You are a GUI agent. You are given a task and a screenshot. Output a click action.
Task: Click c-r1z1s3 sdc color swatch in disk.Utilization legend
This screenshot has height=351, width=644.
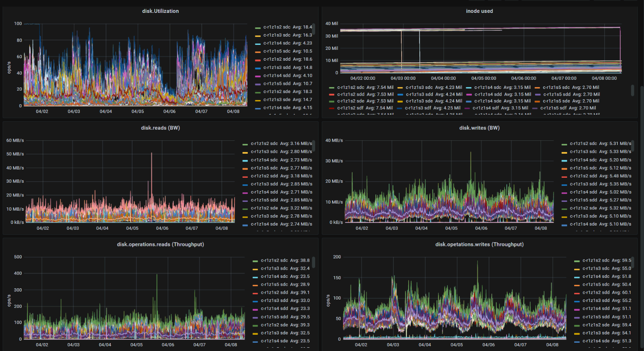pyautogui.click(x=258, y=36)
